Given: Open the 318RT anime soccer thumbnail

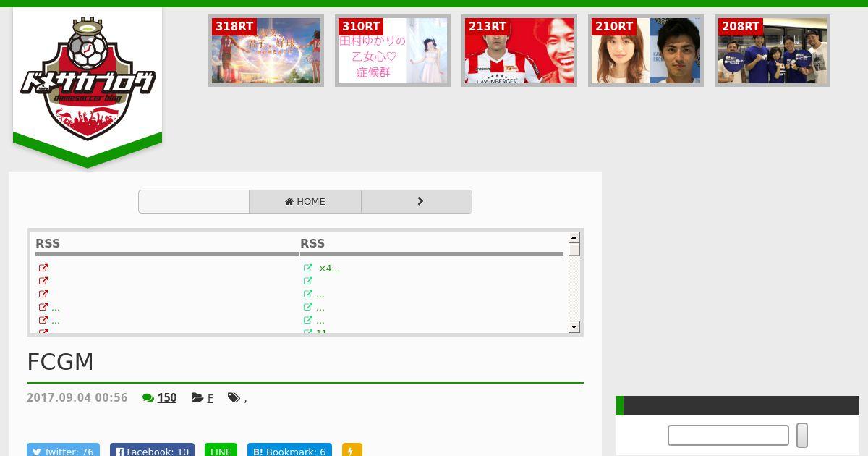Looking at the screenshot, I should pos(266,51).
